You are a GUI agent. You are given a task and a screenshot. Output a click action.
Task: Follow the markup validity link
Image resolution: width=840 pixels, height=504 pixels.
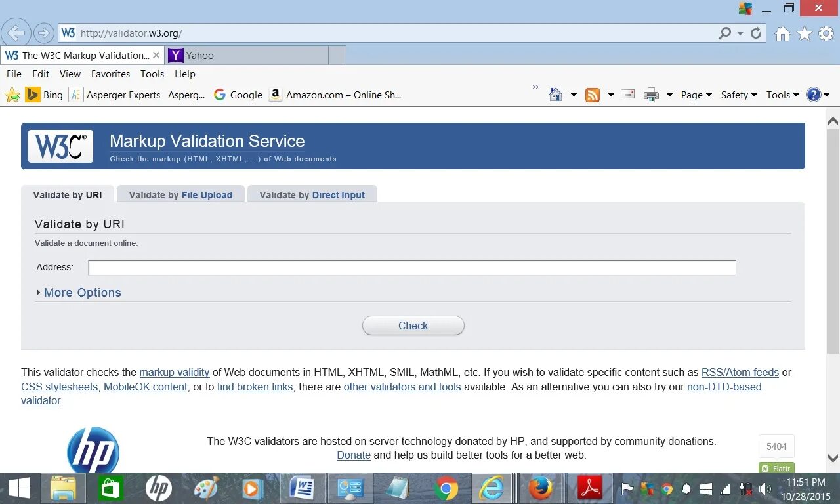coord(175,372)
